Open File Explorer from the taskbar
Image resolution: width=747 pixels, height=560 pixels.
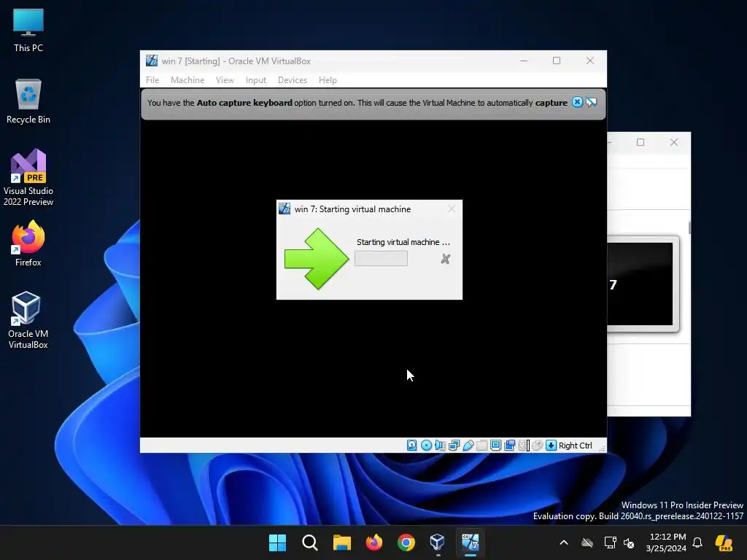tap(341, 542)
